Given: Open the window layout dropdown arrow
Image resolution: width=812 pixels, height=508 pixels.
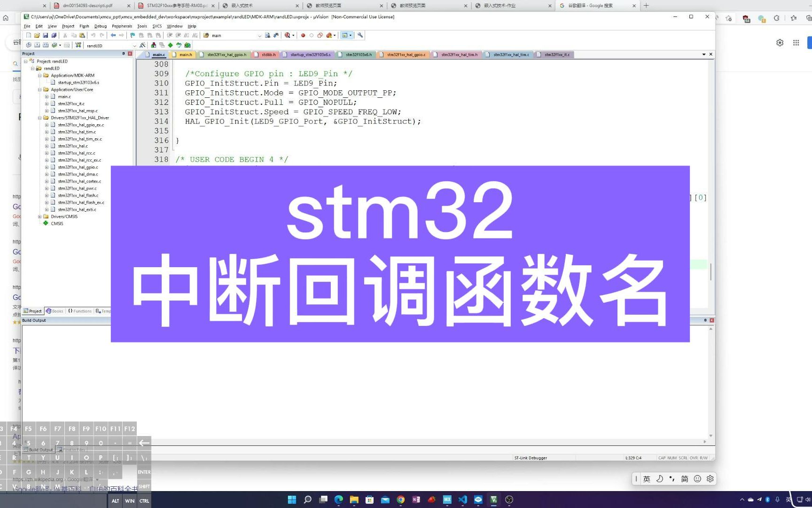Looking at the screenshot, I should point(351,35).
